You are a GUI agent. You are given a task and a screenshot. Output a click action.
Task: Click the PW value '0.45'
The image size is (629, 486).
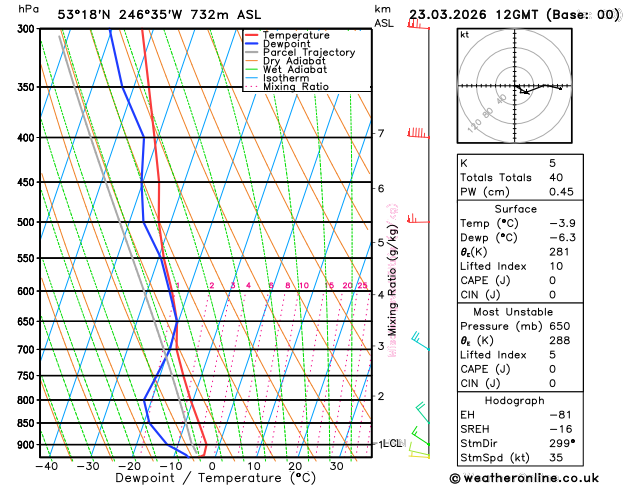(x=561, y=192)
